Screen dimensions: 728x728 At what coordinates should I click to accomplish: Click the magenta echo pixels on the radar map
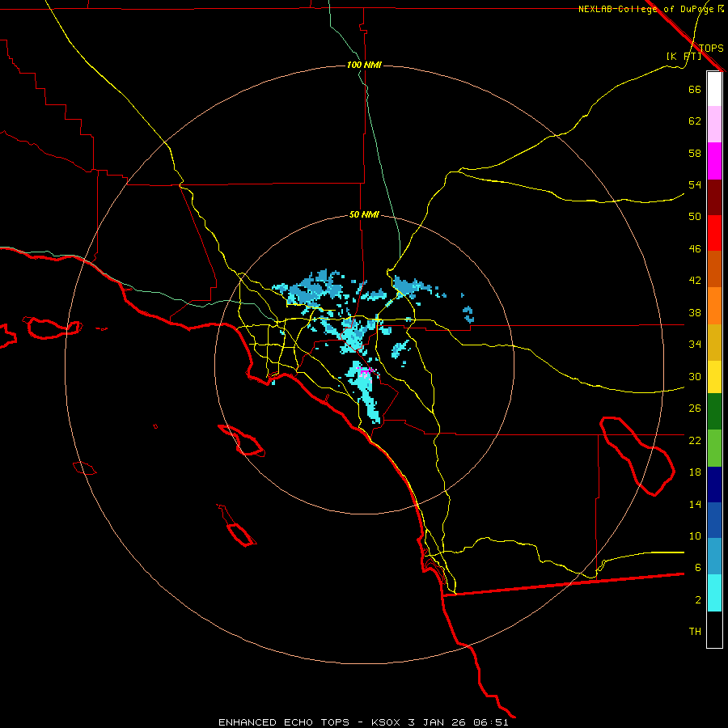pyautogui.click(x=365, y=371)
